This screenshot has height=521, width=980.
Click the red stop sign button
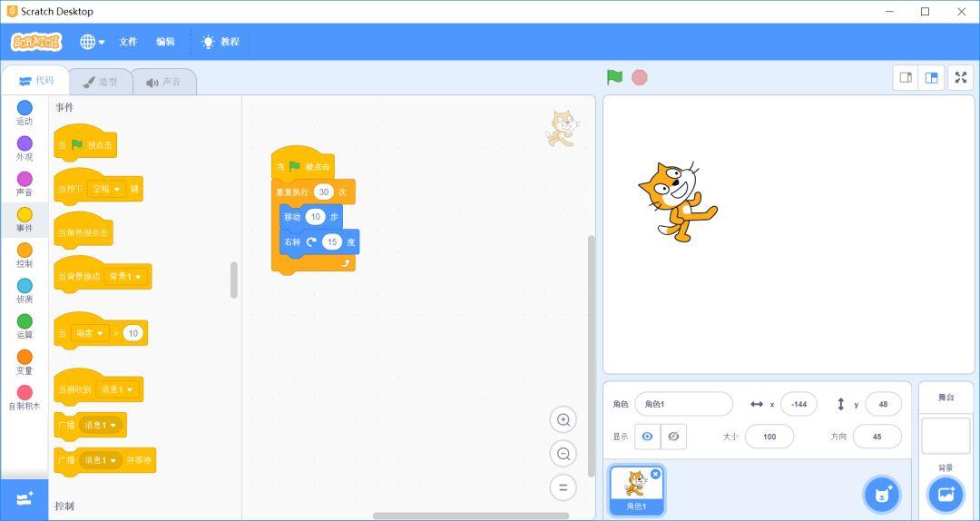pyautogui.click(x=639, y=77)
